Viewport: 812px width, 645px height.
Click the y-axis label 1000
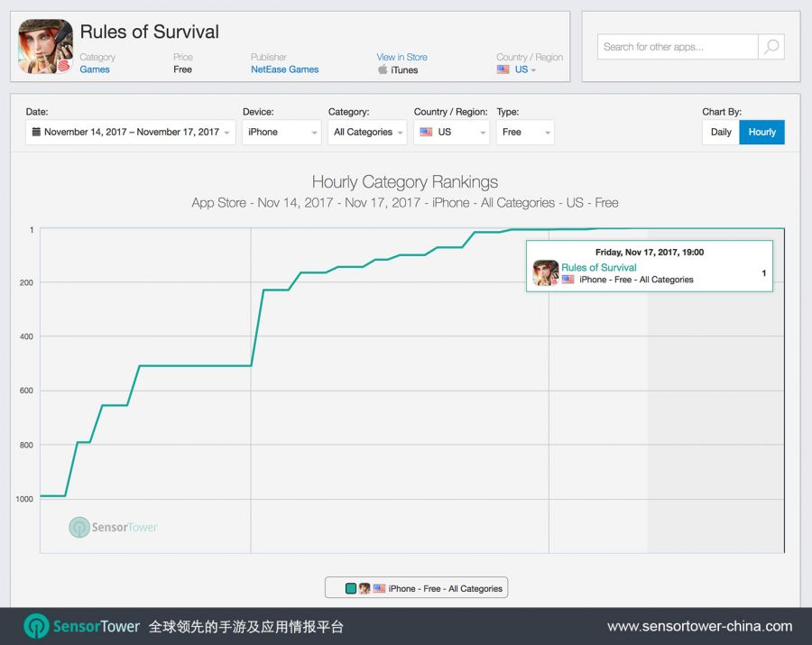tap(24, 499)
